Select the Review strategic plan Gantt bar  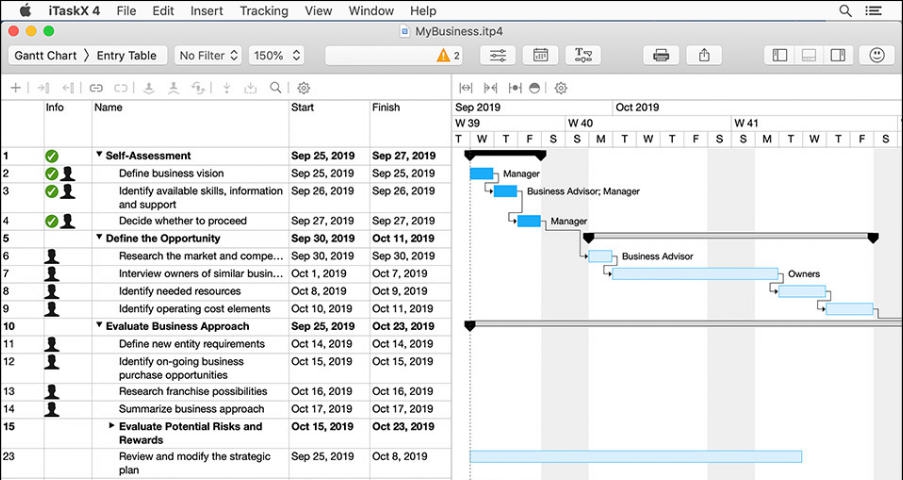(636, 456)
